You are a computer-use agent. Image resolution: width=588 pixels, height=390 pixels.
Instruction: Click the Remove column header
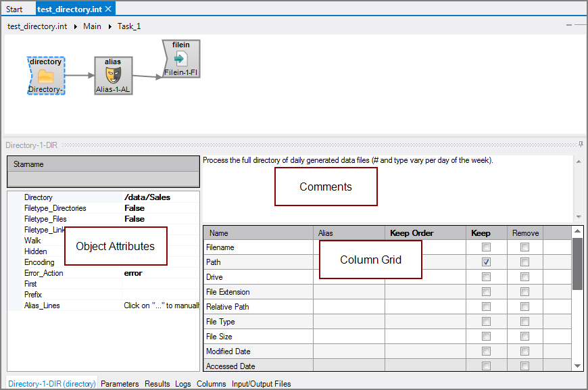point(525,233)
